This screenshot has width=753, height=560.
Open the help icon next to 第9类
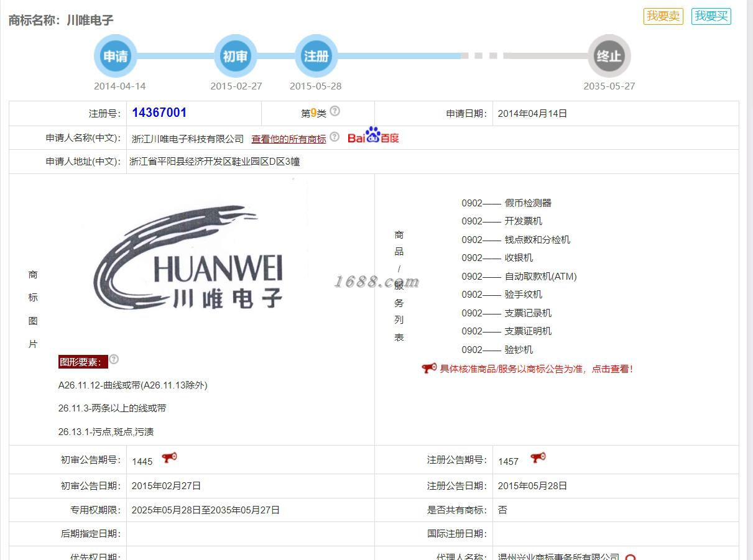pyautogui.click(x=335, y=111)
